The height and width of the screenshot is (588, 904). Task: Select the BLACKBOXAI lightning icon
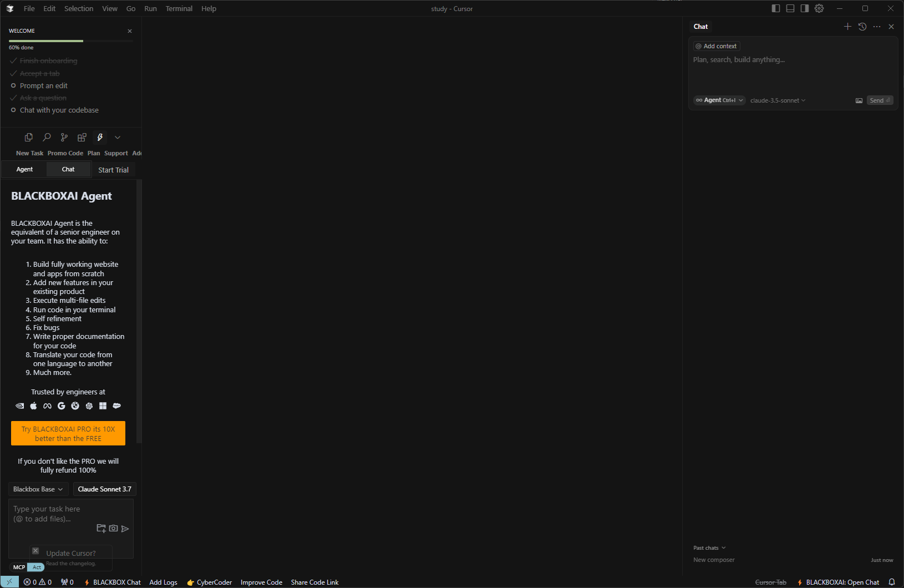coord(100,137)
